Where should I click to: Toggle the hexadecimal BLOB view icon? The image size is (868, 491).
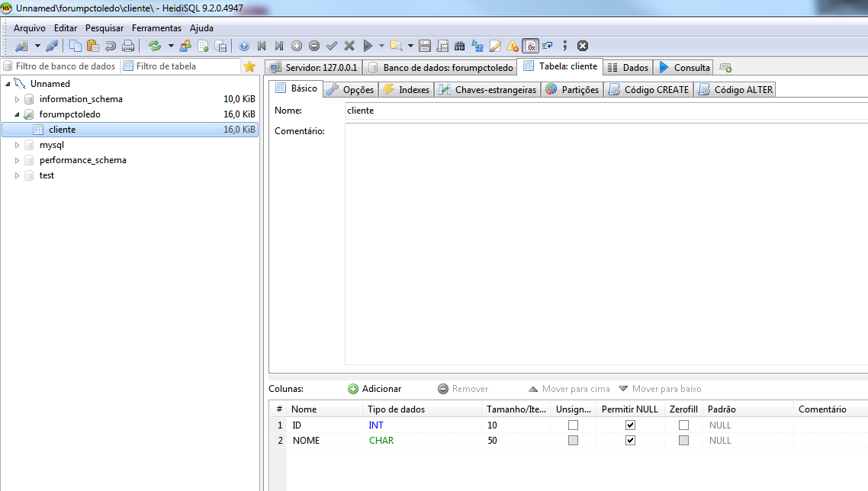530,46
